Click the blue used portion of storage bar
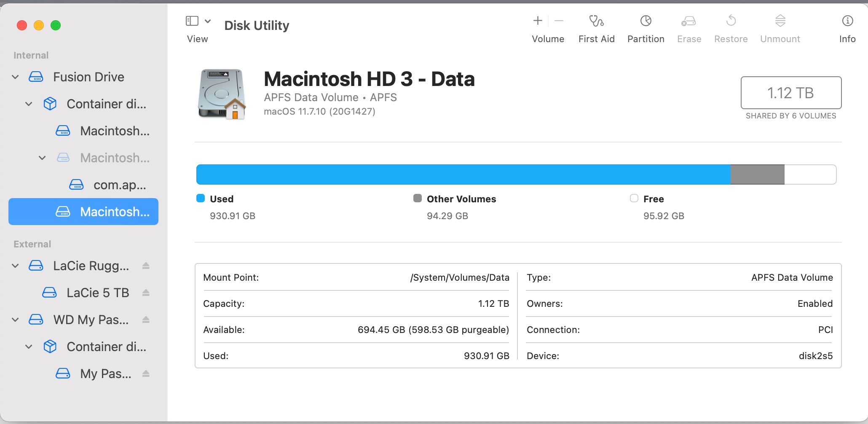 pos(463,174)
